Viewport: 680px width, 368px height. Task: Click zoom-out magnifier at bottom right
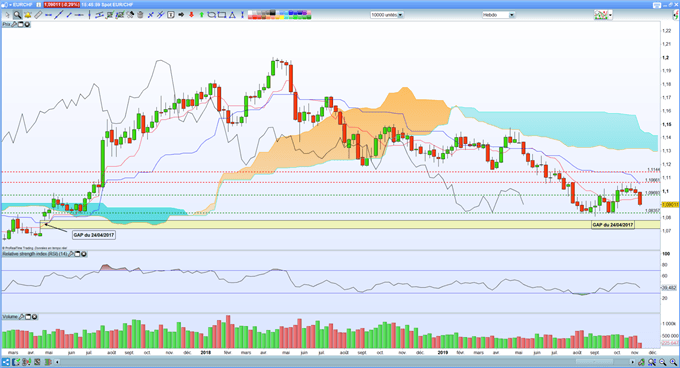pos(663,362)
